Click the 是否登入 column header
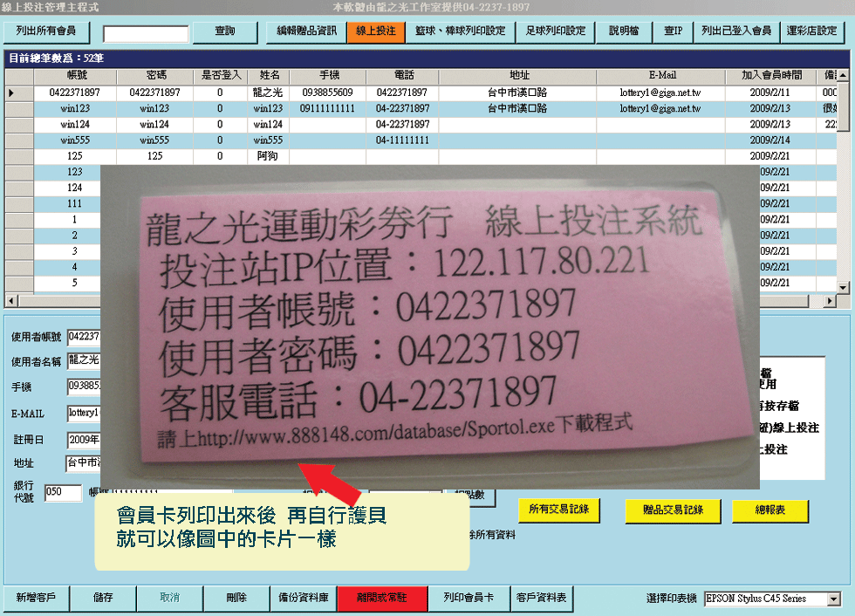Viewport: 855px width, 616px height. (x=221, y=76)
